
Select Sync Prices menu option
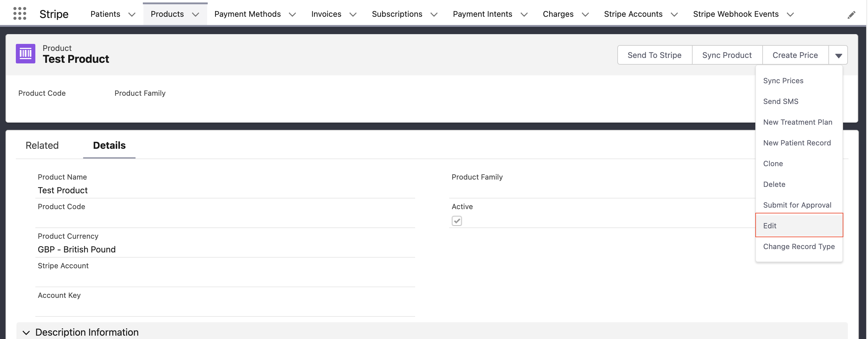coord(783,80)
